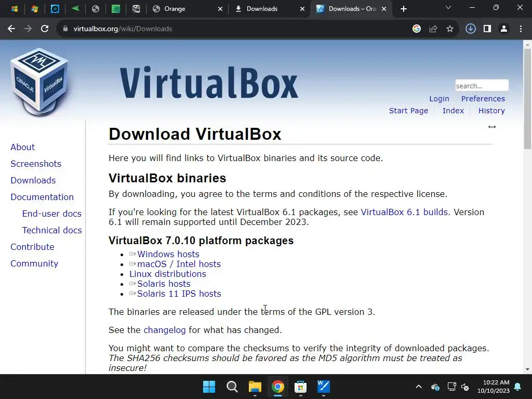Image resolution: width=532 pixels, height=399 pixels.
Task: Open Linux distributions link
Action: pyautogui.click(x=168, y=274)
